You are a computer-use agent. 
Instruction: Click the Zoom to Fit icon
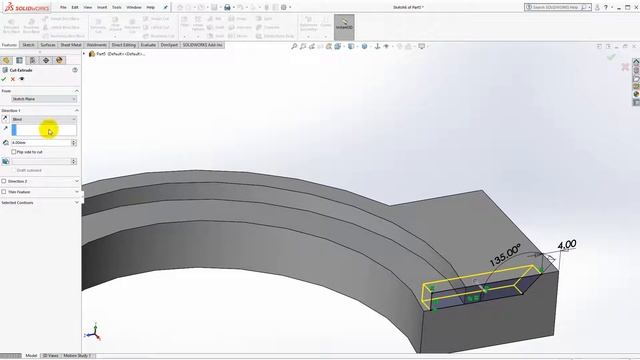tap(294, 47)
